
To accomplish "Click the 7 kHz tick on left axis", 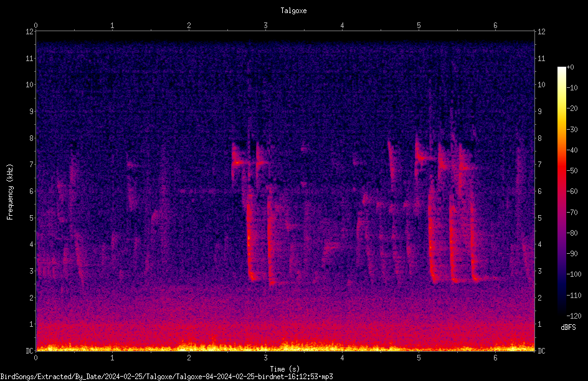I will (x=31, y=165).
